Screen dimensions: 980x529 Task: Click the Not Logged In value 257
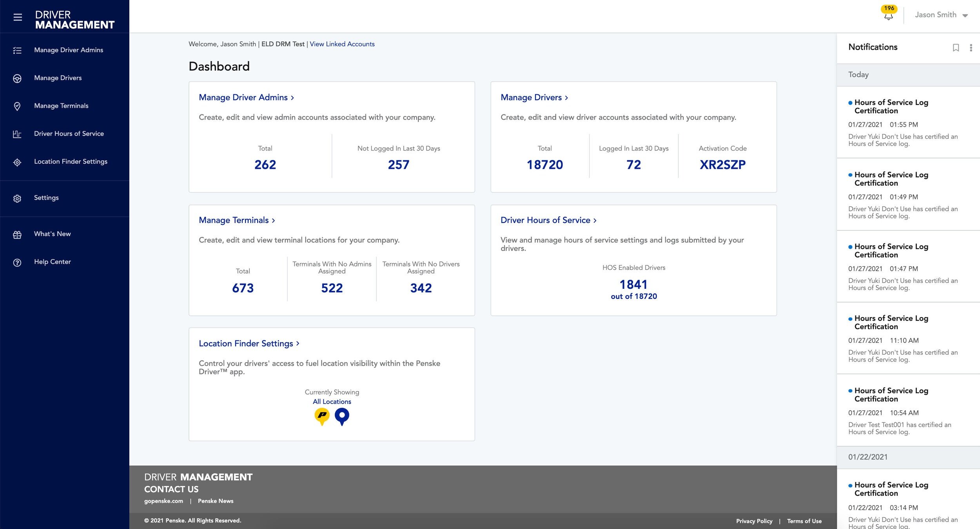point(399,165)
